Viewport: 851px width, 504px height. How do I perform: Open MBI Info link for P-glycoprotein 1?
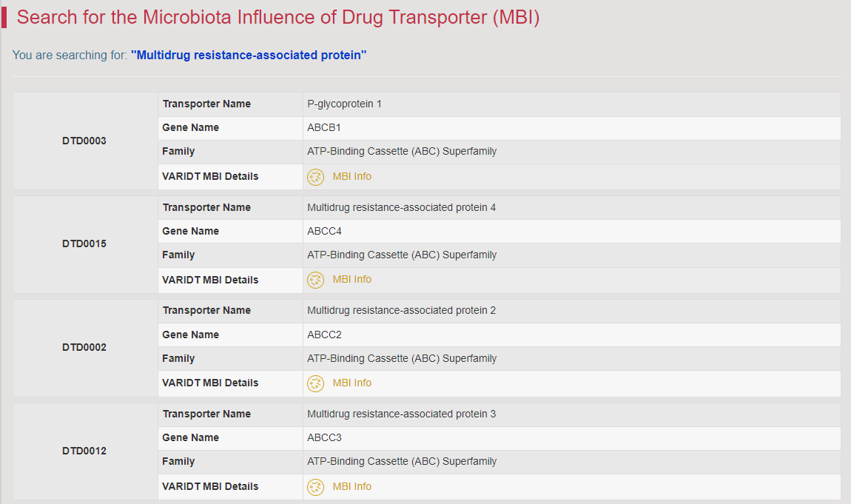(x=351, y=176)
